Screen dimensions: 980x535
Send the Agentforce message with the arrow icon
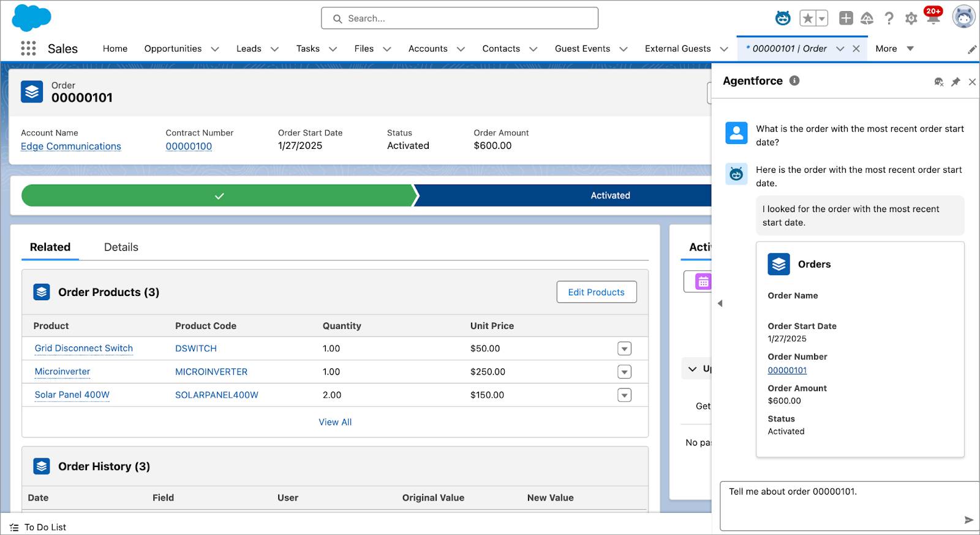tap(969, 520)
